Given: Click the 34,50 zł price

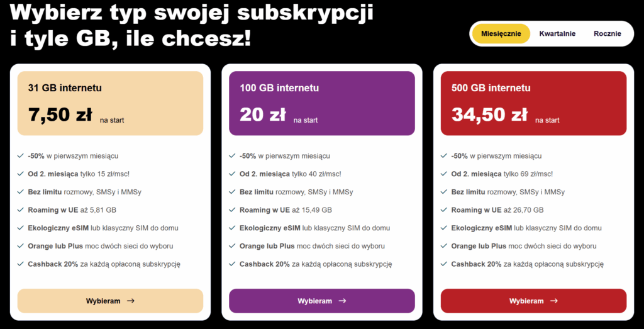Looking at the screenshot, I should click(489, 114).
